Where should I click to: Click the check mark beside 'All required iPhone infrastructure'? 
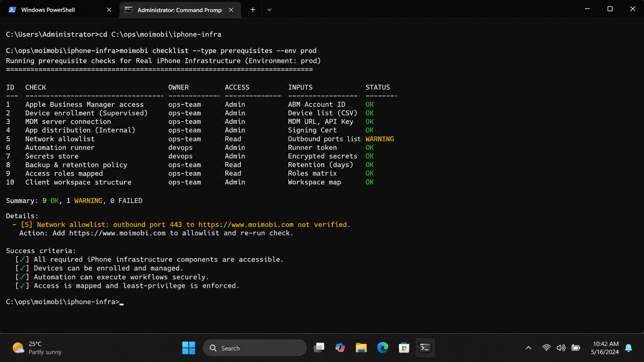pyautogui.click(x=22, y=260)
